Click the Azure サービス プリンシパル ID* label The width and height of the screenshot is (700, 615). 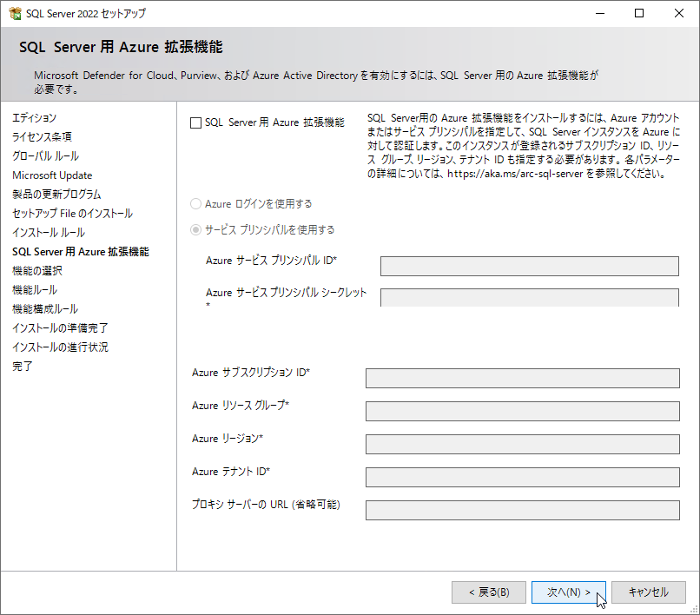click(272, 261)
